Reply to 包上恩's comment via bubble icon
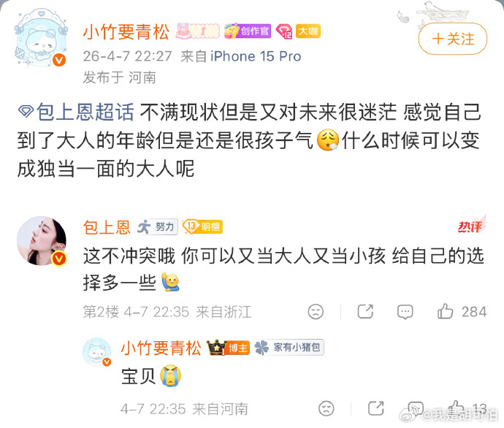Viewport: 504px width, 428px height. pyautogui.click(x=405, y=312)
